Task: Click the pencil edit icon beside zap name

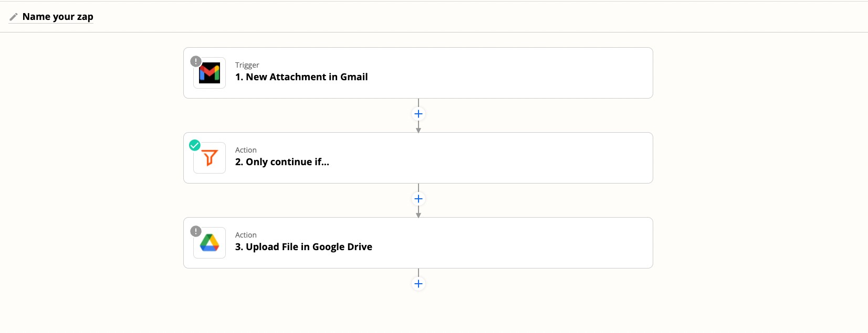Action: coord(14,17)
